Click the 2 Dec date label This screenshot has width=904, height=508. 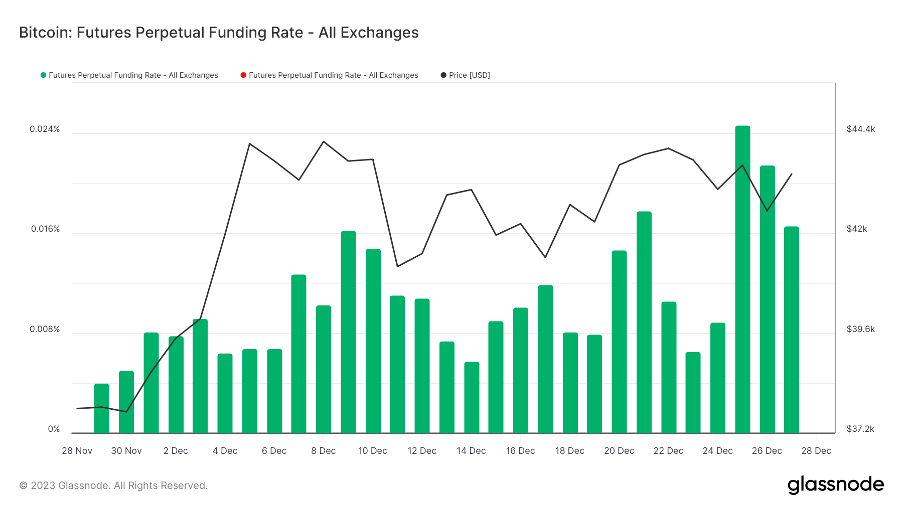tap(175, 451)
